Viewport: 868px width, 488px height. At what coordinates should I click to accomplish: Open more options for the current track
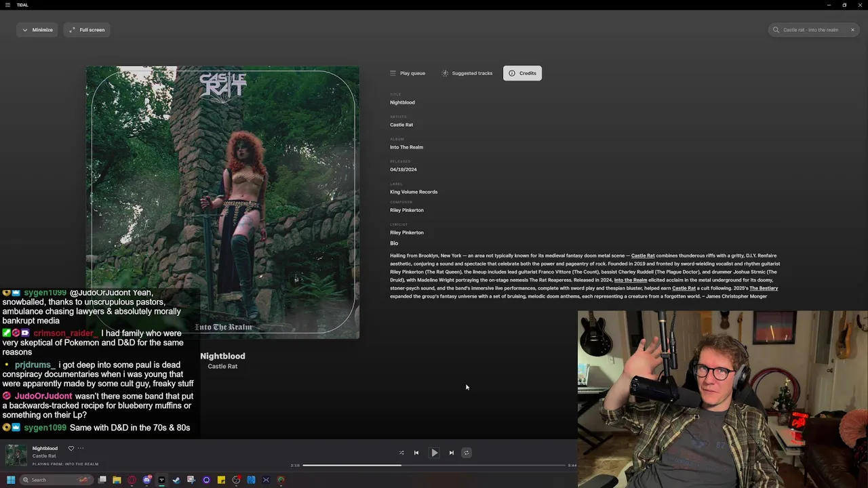pyautogui.click(x=81, y=448)
